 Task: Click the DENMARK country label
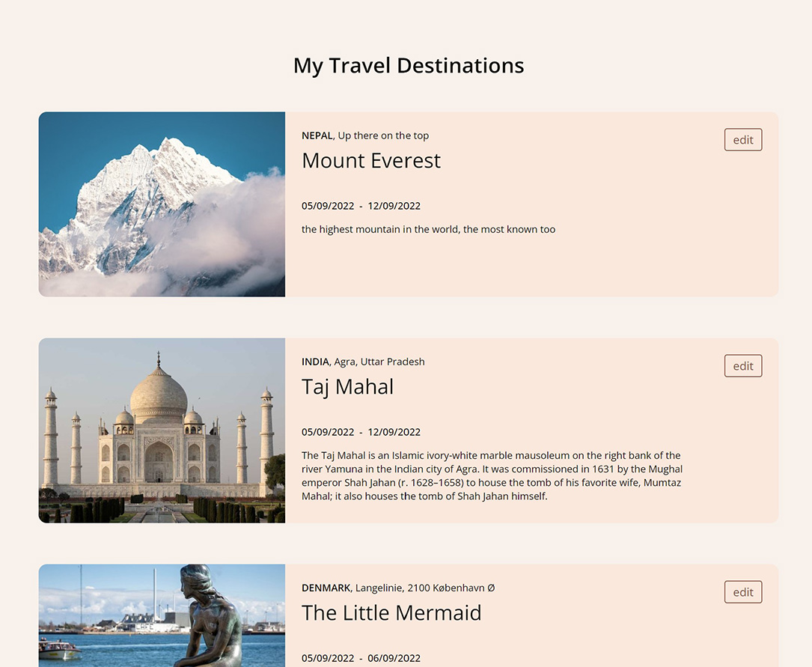click(325, 588)
